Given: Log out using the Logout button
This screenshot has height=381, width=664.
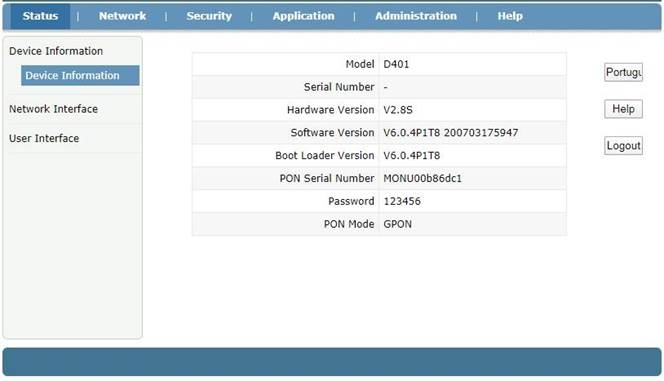Looking at the screenshot, I should click(x=623, y=146).
